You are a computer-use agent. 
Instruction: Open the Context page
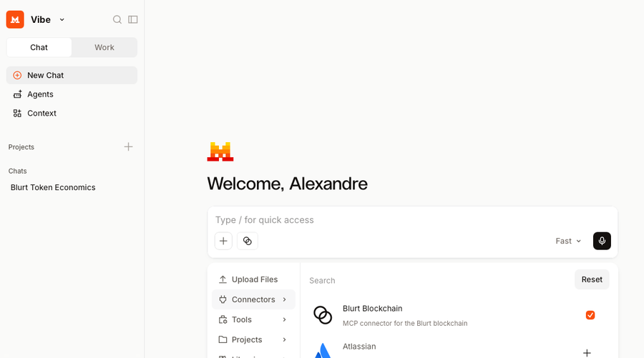click(x=72, y=113)
